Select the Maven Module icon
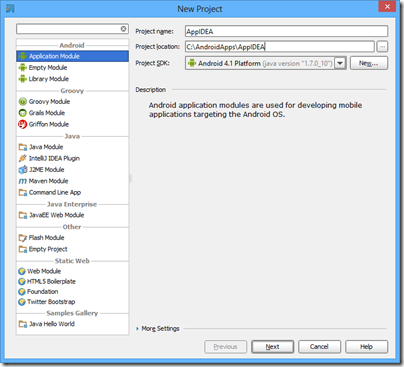 coord(23,181)
